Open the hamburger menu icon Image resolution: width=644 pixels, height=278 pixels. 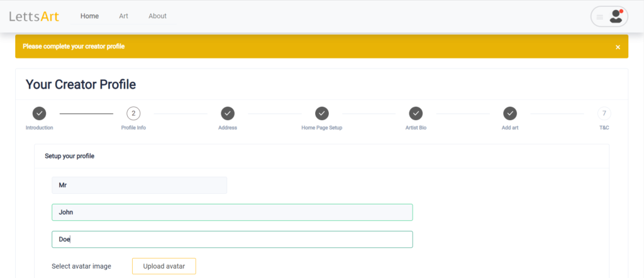(x=599, y=17)
